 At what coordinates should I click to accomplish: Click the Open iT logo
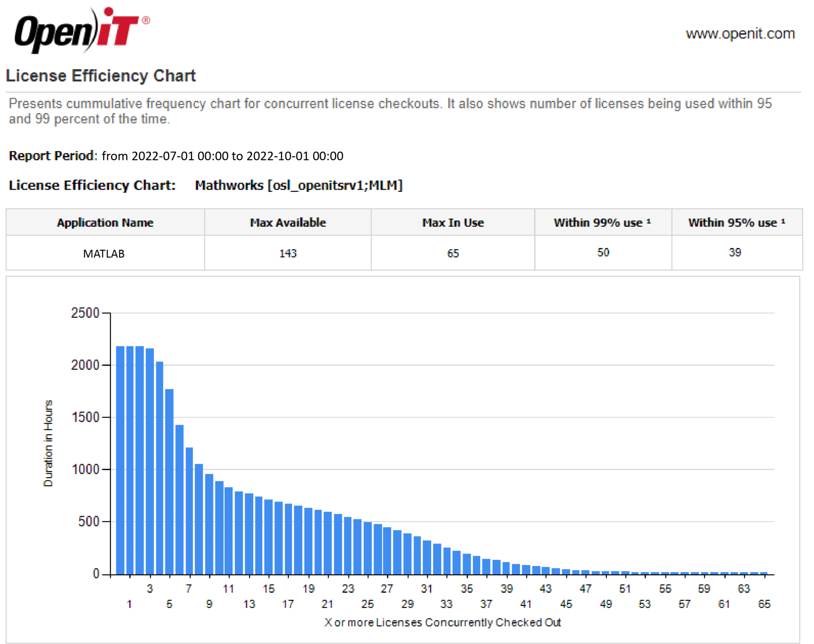click(79, 31)
